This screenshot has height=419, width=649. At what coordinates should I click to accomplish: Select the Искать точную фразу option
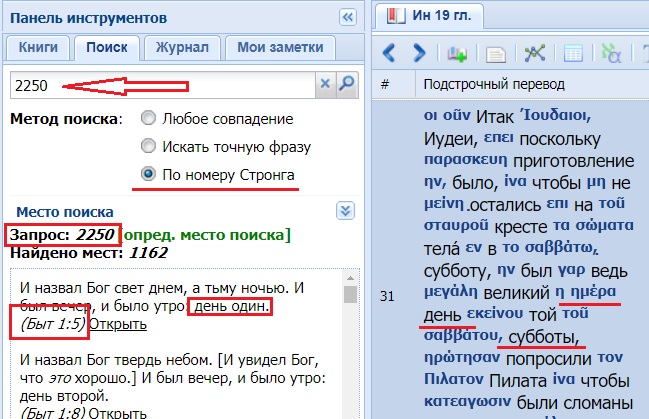[x=149, y=146]
